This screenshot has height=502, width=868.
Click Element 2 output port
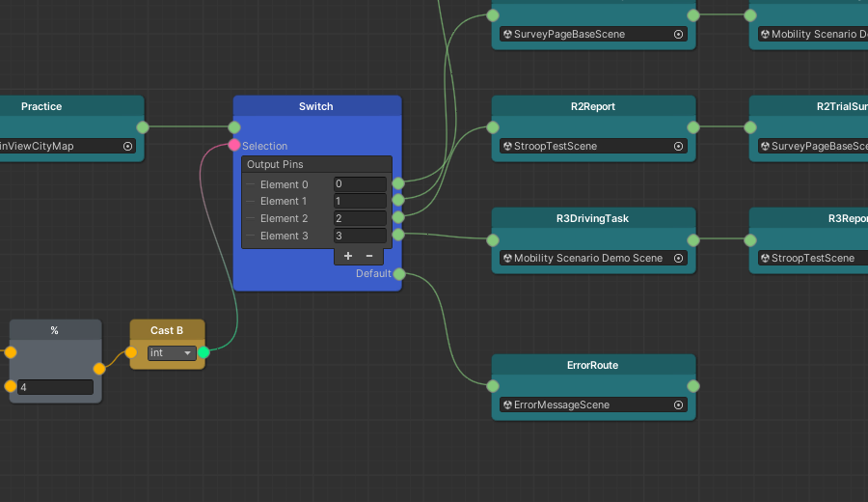tap(398, 217)
